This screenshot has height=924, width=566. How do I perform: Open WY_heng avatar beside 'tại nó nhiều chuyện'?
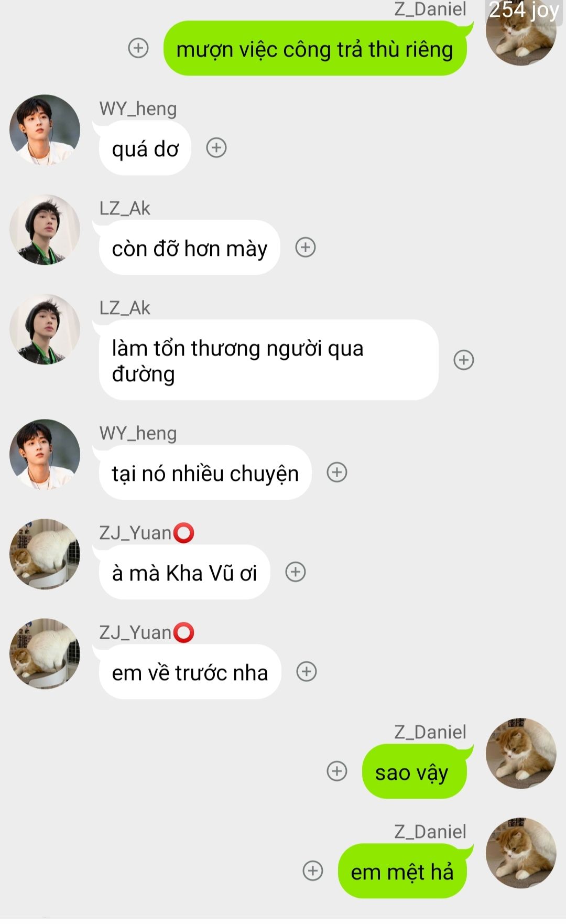(45, 454)
